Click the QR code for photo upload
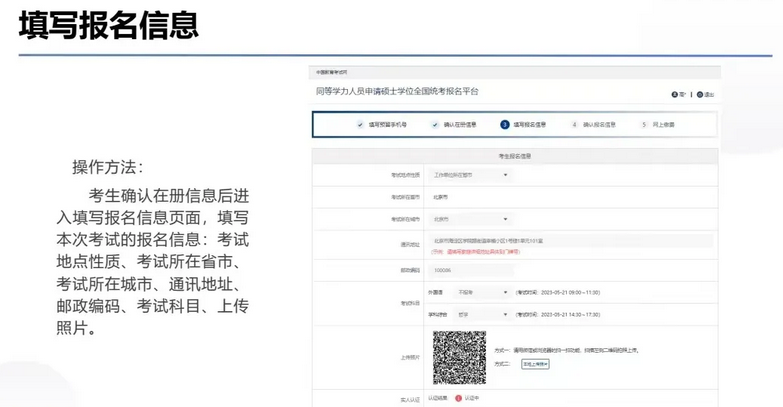The image size is (783, 407). click(x=459, y=358)
